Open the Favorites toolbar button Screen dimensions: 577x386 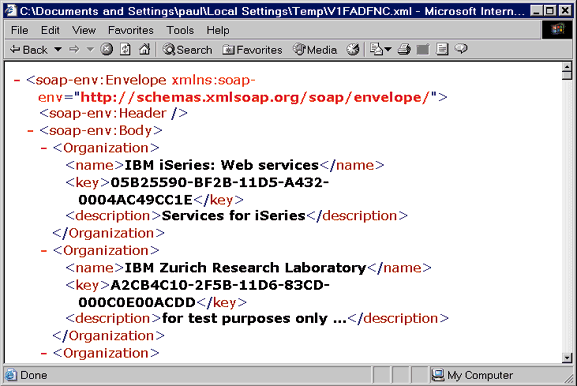(x=252, y=49)
